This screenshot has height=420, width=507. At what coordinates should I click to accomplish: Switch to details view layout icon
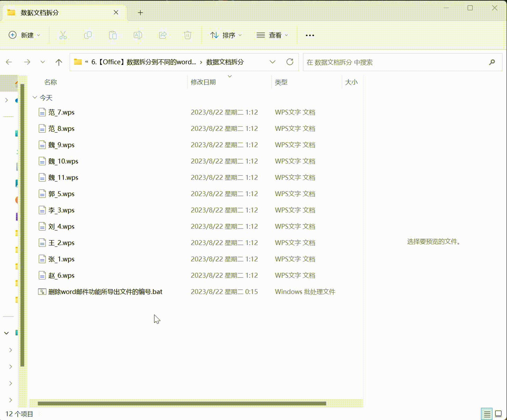point(487,414)
